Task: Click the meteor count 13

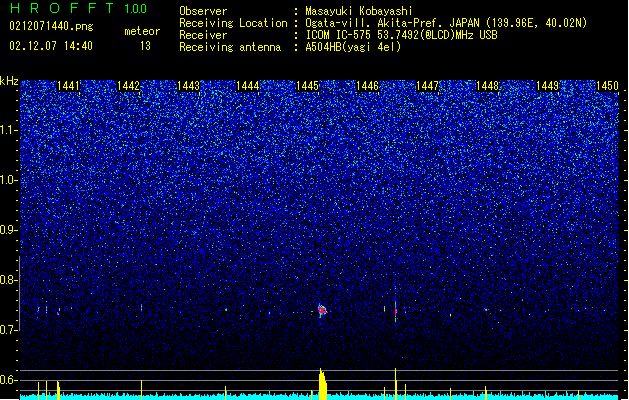Action: coord(145,46)
